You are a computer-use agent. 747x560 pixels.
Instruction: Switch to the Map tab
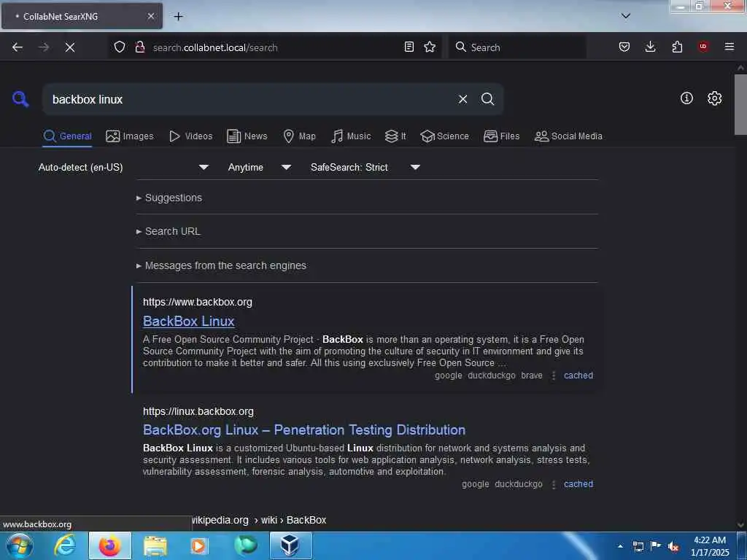pyautogui.click(x=299, y=136)
